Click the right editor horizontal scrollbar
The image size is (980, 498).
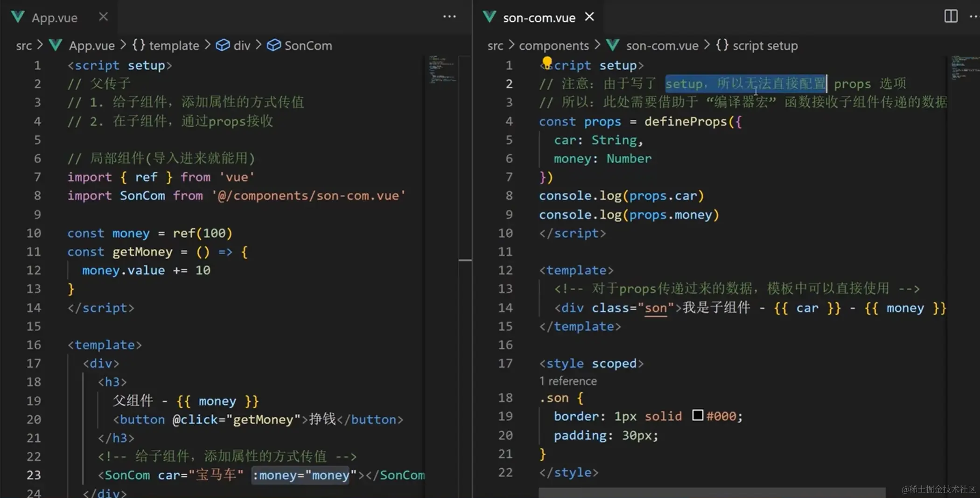coord(712,492)
